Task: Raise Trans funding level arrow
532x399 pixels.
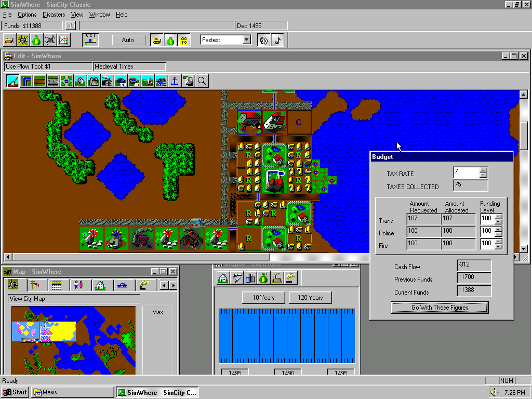Action: [498, 216]
